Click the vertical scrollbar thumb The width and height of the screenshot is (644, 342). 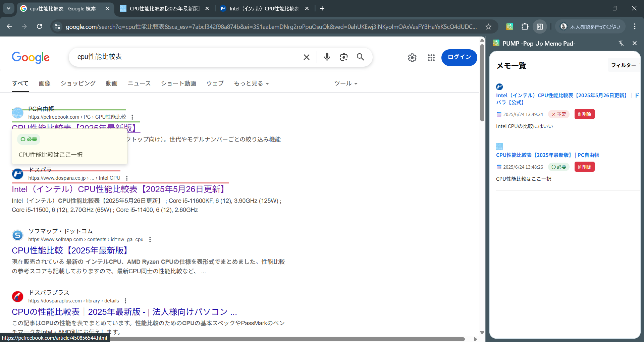[482, 82]
